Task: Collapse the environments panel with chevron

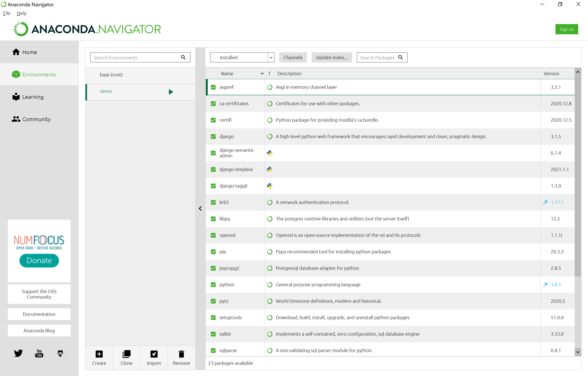Action: coord(200,208)
